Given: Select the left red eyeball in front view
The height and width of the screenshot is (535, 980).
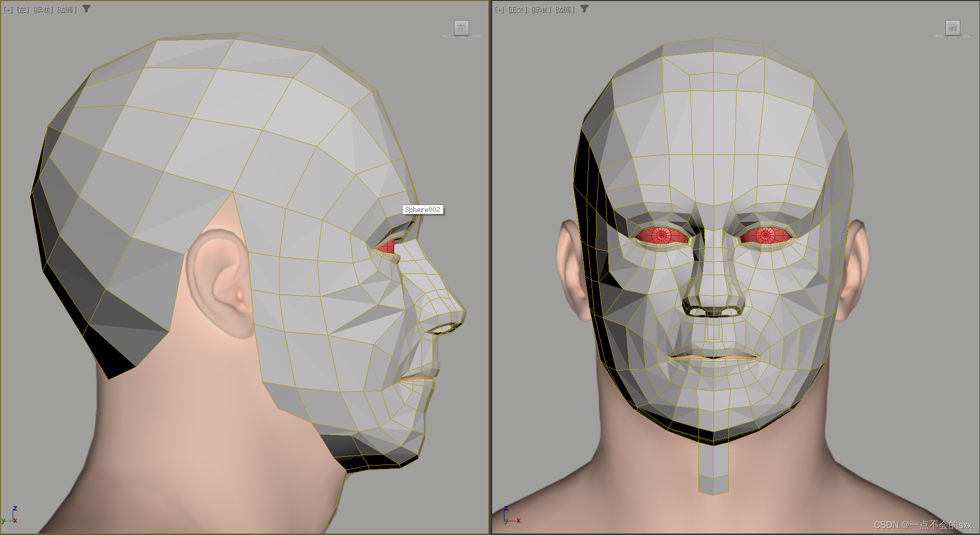Looking at the screenshot, I should click(x=661, y=235).
